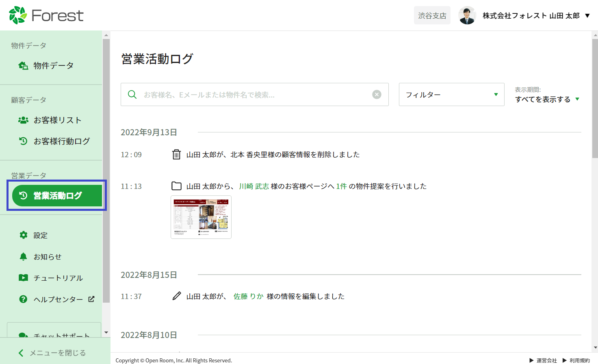Screen dimensions: 598x364
Task: Open the proposed property flyer thumbnail
Action: [201, 217]
